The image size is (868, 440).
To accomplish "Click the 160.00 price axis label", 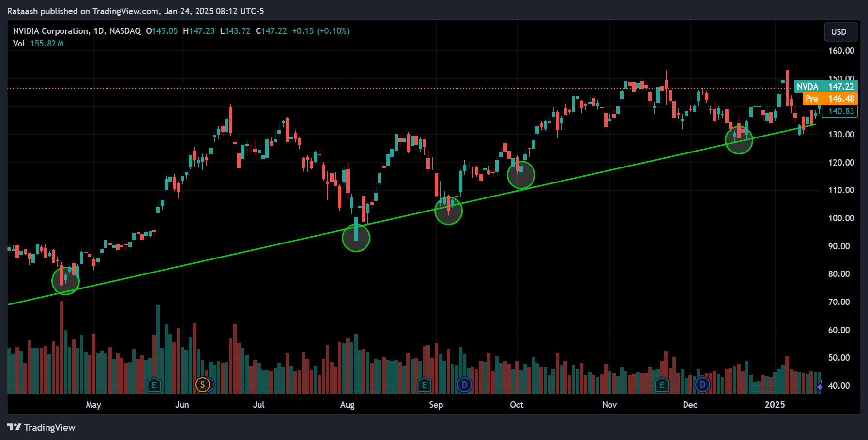I will 841,51.
